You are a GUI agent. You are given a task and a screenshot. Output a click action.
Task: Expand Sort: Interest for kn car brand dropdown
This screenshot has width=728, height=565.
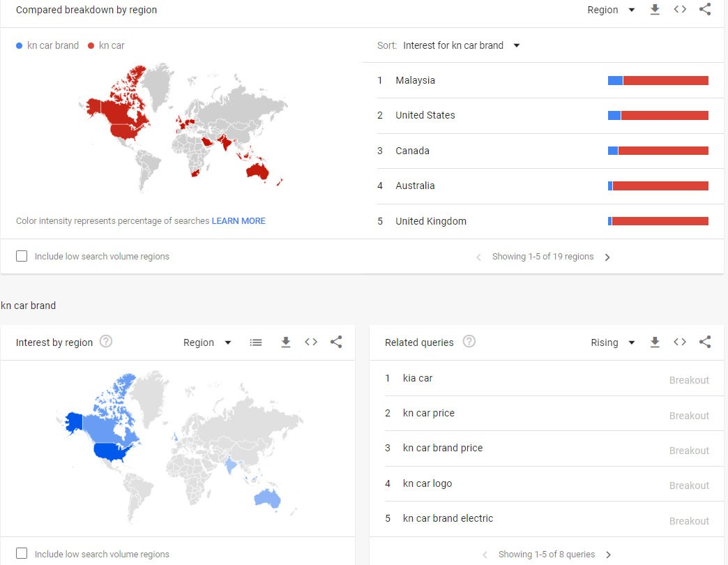coord(460,45)
